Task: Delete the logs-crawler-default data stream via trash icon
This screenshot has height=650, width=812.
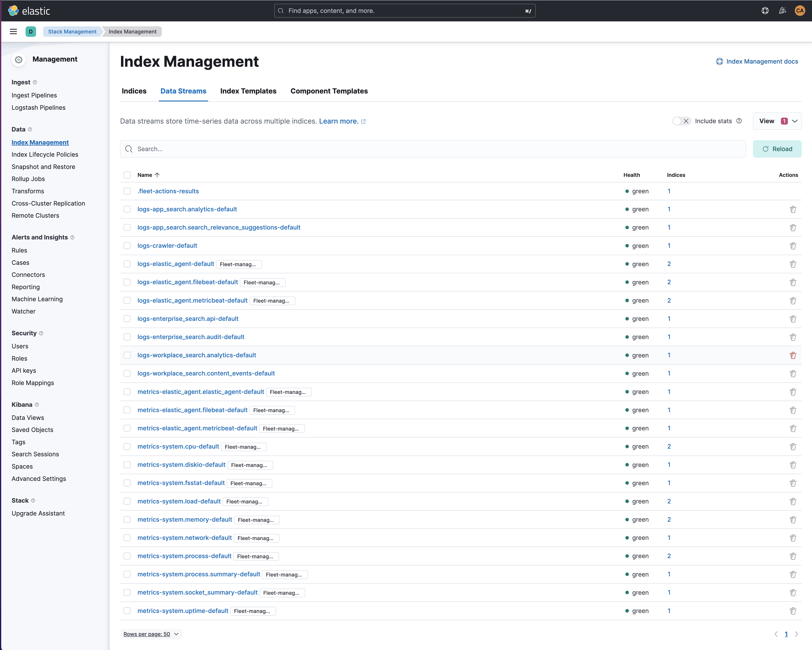Action: click(793, 246)
